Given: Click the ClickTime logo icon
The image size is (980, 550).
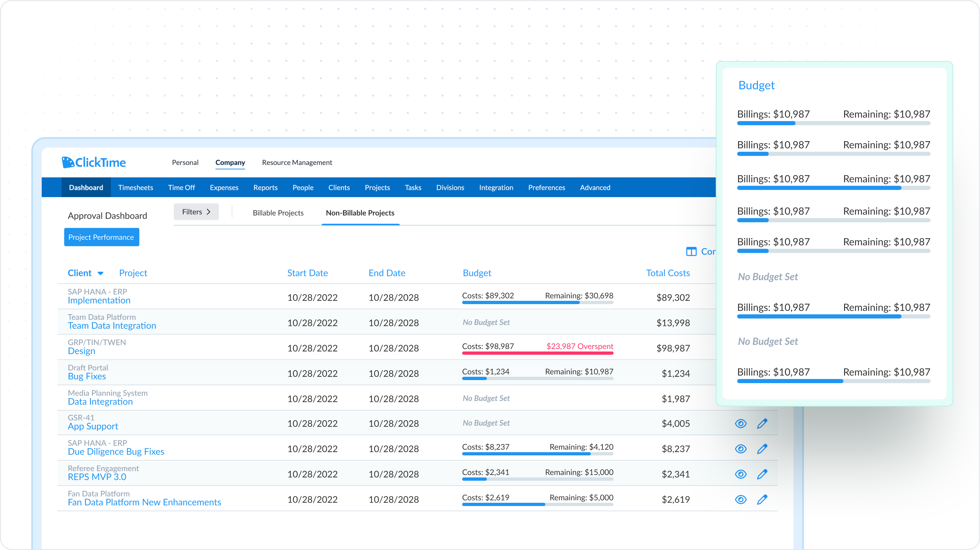Looking at the screenshot, I should tap(68, 162).
